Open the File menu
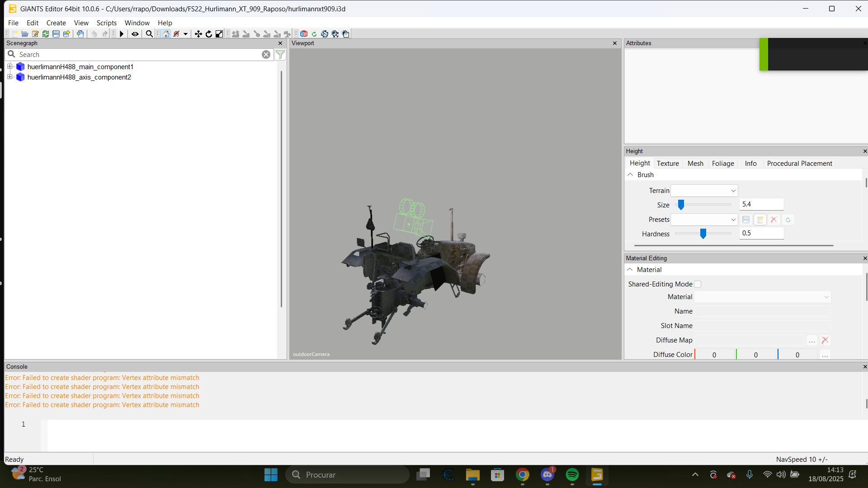Screen dimensions: 868x488 [13, 23]
